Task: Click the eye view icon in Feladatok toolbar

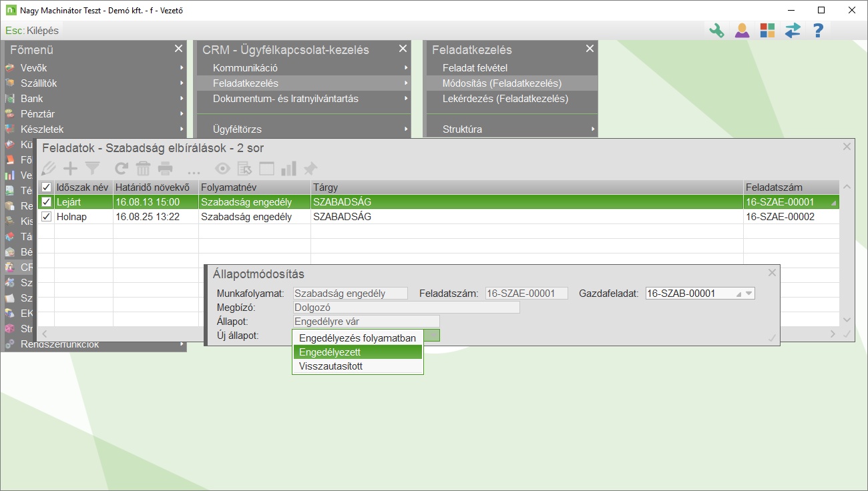Action: [222, 169]
